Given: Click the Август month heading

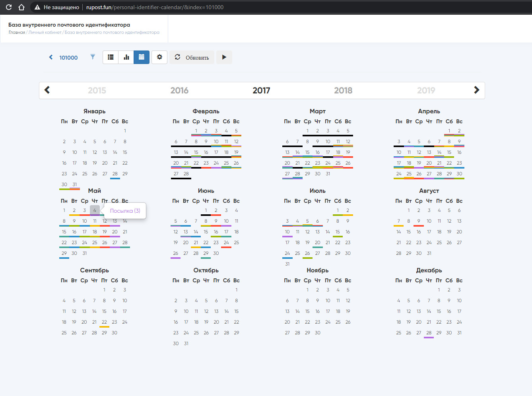Looking at the screenshot, I should (429, 191).
